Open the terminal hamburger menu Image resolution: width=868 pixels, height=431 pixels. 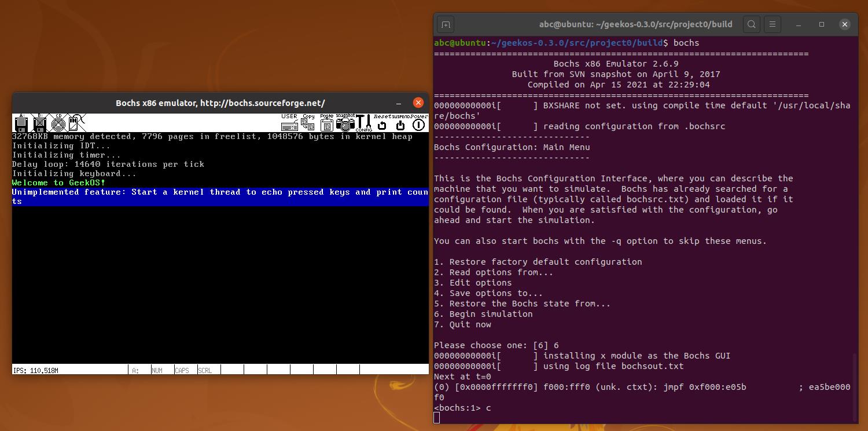coord(773,24)
